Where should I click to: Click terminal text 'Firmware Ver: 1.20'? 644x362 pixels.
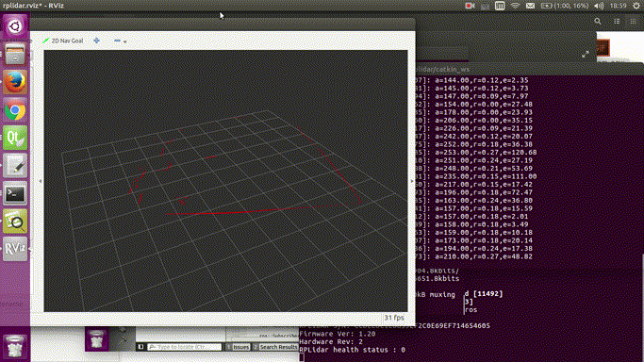tap(338, 334)
